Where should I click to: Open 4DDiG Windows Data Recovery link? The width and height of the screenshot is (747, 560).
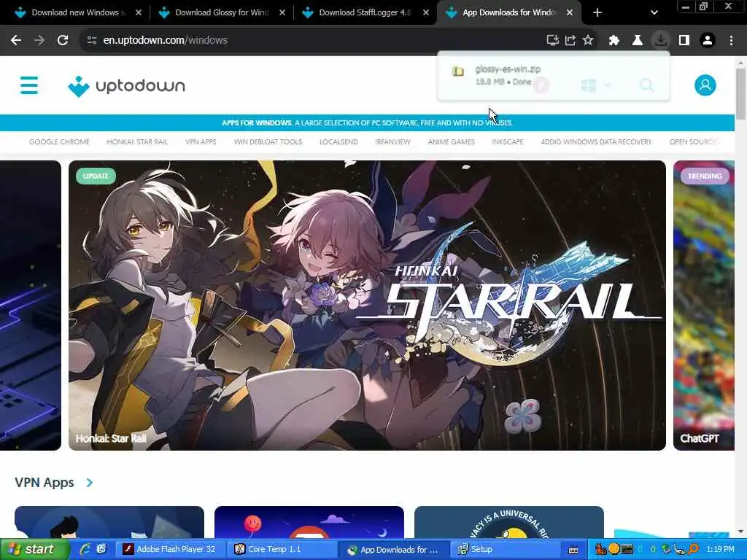coord(596,142)
